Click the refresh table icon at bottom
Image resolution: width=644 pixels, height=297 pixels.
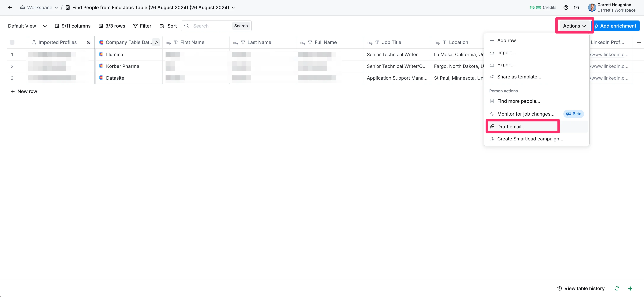(616, 288)
